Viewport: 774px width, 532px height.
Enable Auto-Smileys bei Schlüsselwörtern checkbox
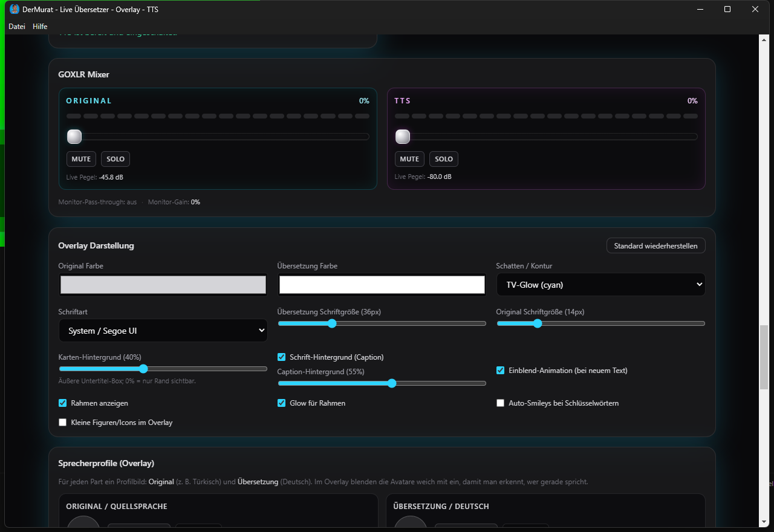tap(500, 403)
